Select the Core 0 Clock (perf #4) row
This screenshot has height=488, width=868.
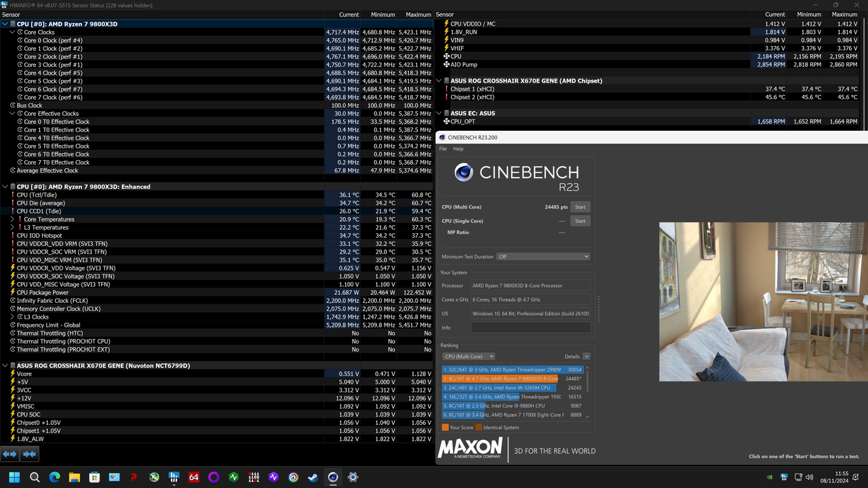click(x=216, y=41)
